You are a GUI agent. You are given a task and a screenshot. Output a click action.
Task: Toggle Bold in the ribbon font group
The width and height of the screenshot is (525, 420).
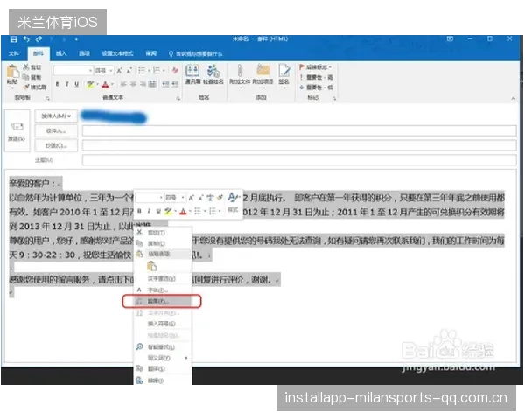click(x=58, y=84)
